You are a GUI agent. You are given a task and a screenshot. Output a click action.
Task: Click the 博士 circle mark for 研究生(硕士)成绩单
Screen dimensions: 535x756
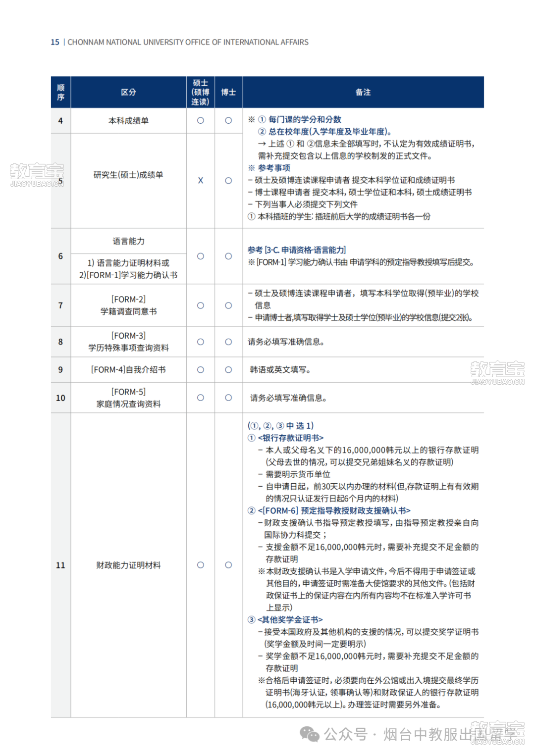pyautogui.click(x=228, y=181)
